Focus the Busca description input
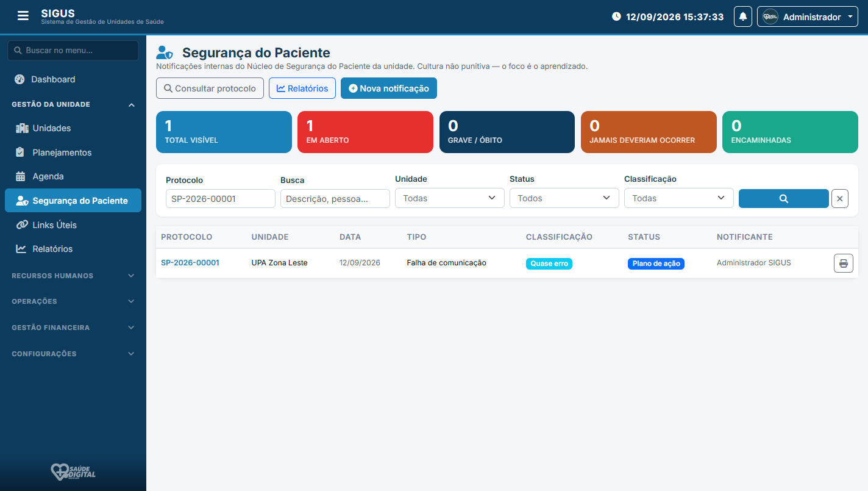 [335, 199]
